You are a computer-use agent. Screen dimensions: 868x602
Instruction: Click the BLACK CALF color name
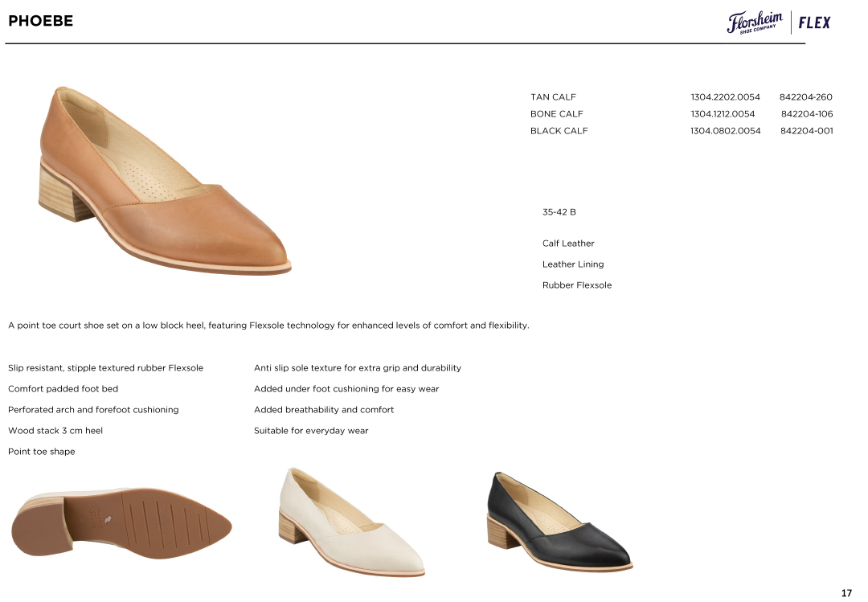pyautogui.click(x=559, y=131)
